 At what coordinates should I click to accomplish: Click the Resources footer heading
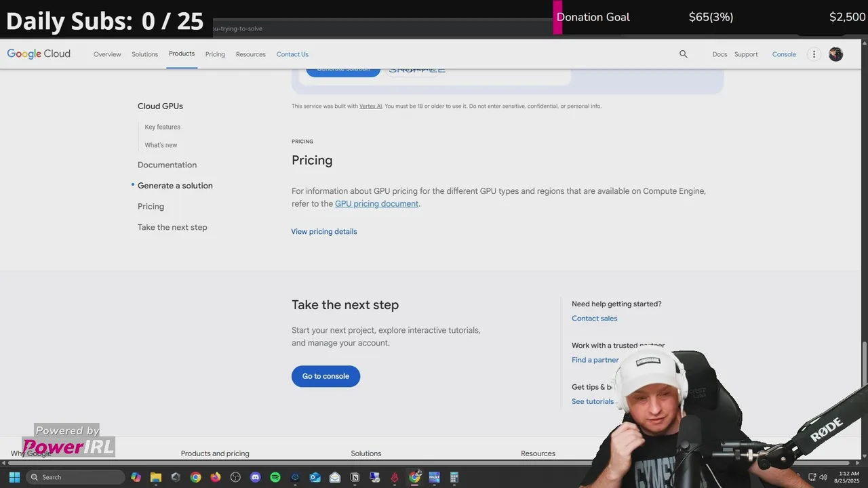point(538,453)
